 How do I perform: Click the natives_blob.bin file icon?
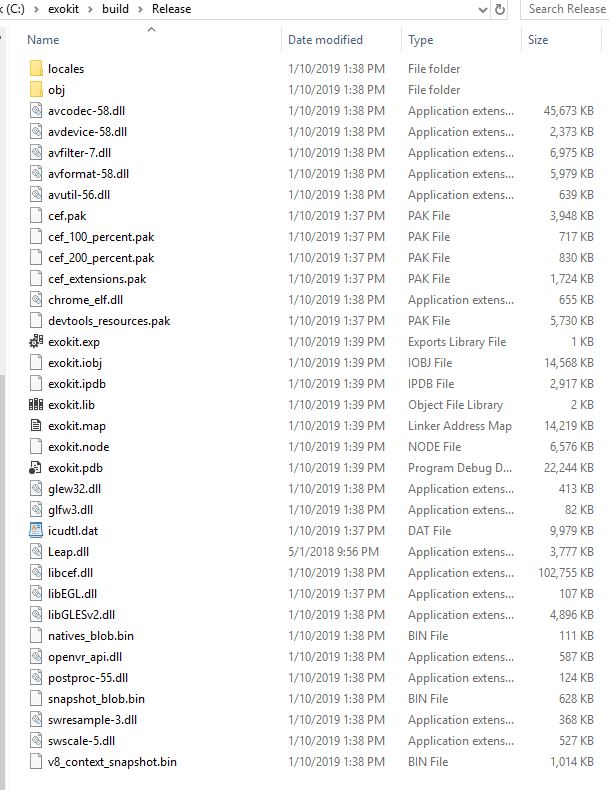click(36, 636)
